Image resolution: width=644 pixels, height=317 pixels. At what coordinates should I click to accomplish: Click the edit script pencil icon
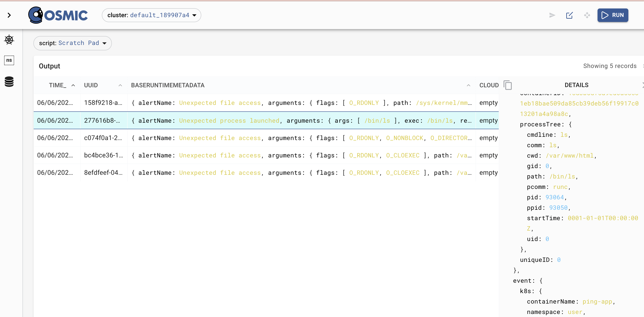[570, 15]
